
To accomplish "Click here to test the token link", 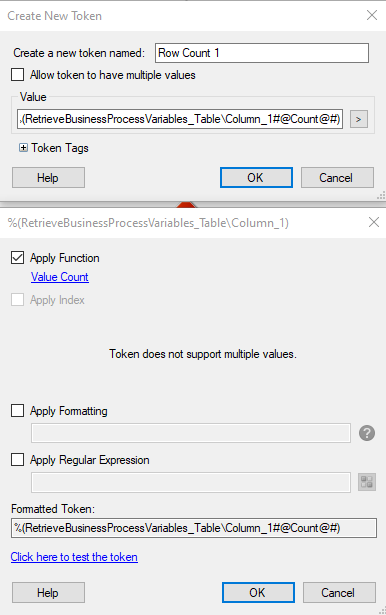I will [74, 557].
